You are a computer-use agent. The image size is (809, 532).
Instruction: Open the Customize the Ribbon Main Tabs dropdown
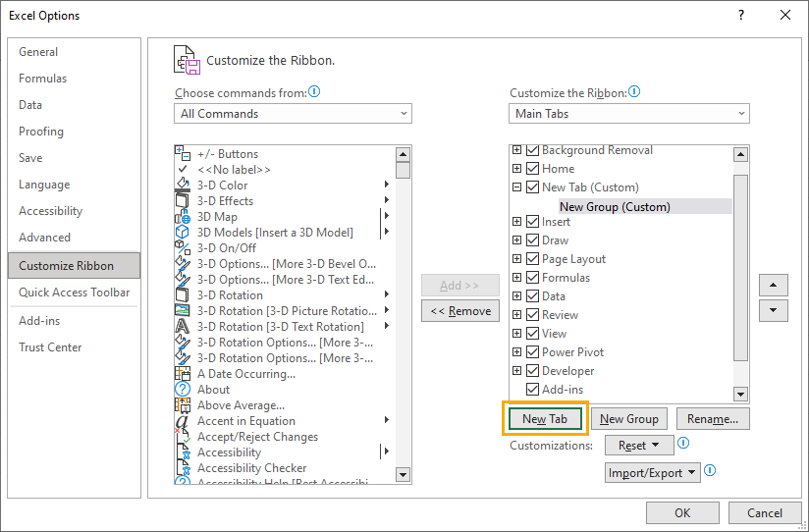pyautogui.click(x=629, y=114)
